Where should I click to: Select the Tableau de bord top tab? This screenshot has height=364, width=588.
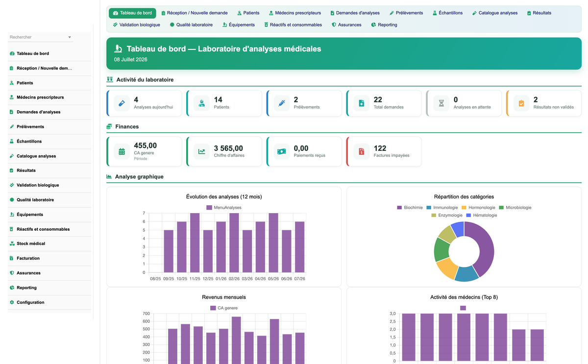coord(132,13)
